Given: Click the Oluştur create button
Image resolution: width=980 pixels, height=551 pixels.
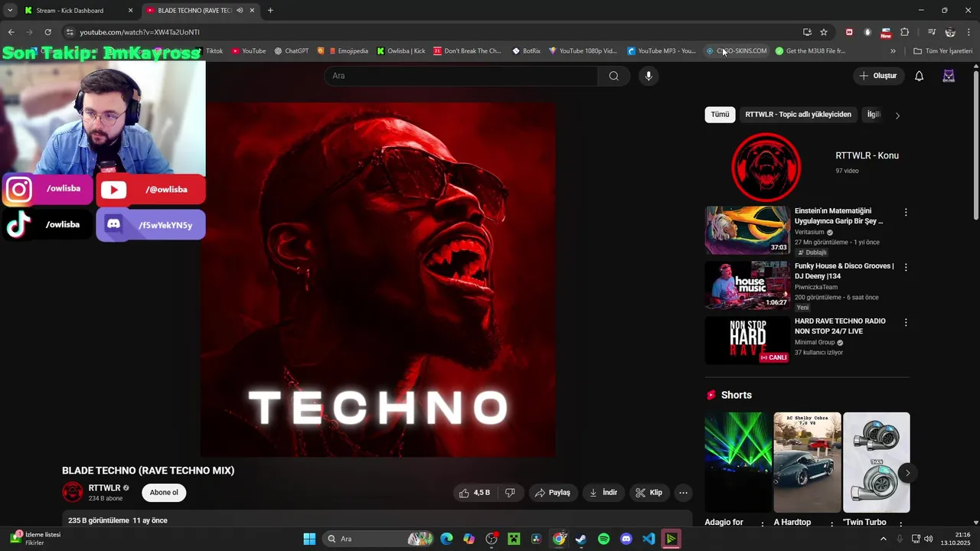Looking at the screenshot, I should click(877, 76).
